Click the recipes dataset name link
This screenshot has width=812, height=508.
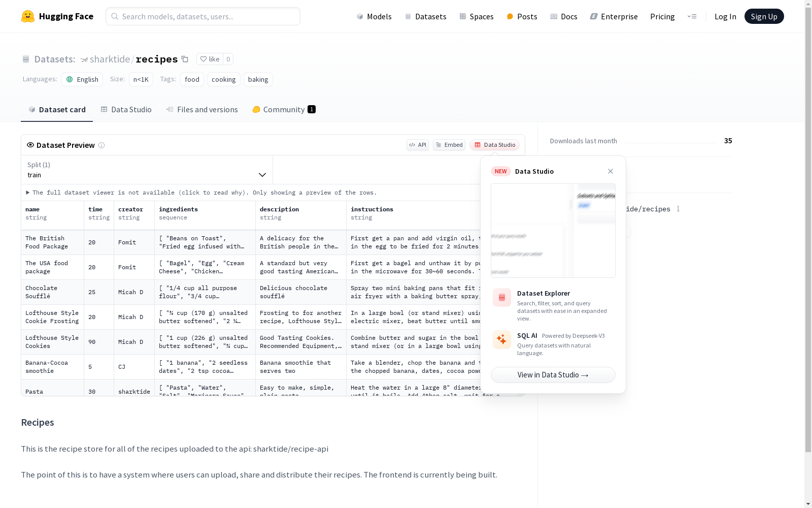[157, 59]
